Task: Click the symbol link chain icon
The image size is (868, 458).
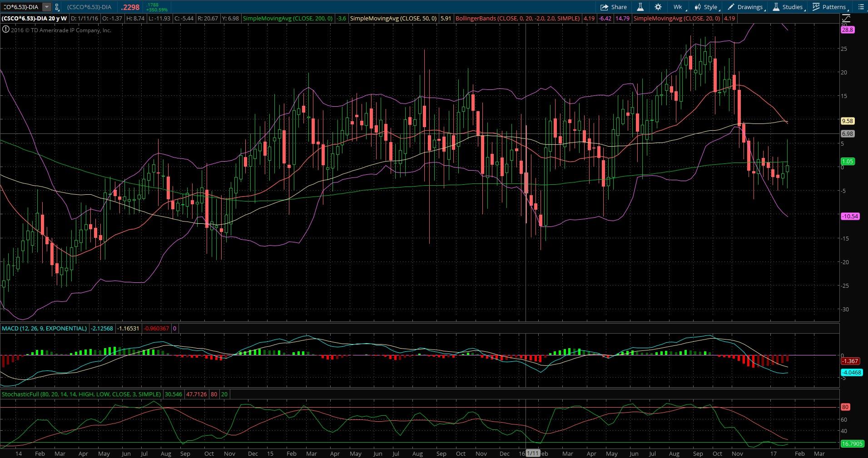Action: tap(57, 7)
